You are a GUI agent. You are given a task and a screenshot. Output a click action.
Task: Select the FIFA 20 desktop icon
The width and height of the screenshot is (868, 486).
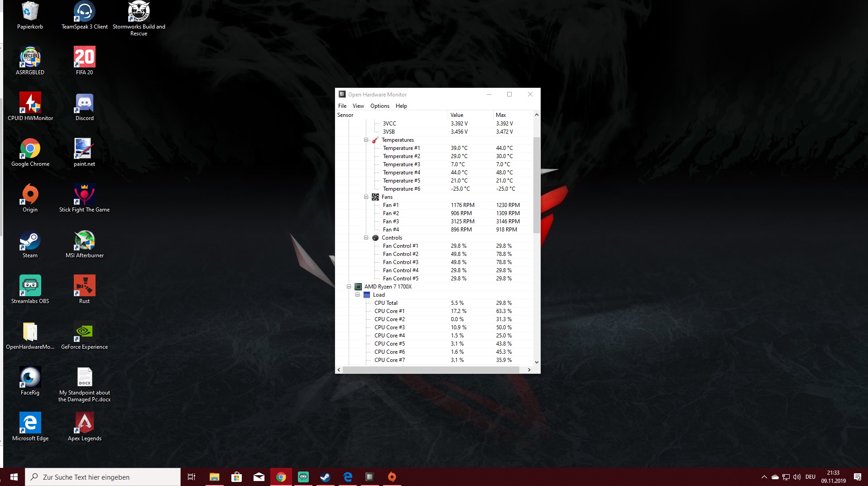point(85,61)
